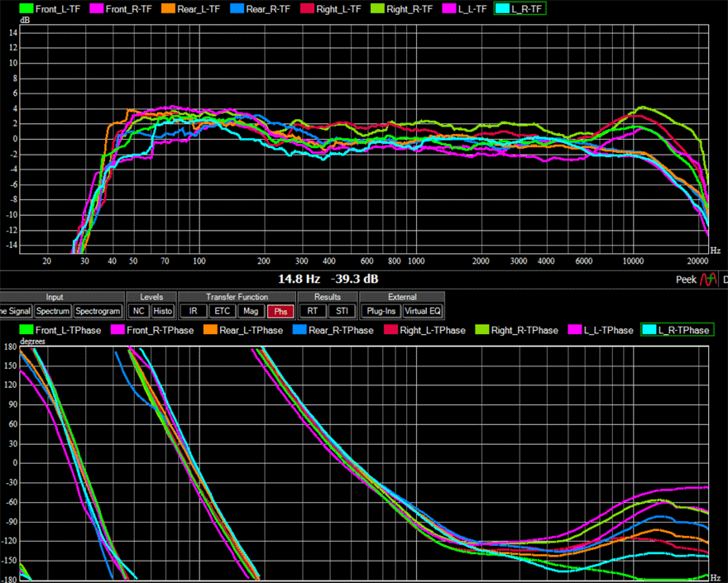The height and width of the screenshot is (583, 728).
Task: Click the -39.3 dB cursor level readout
Action: tap(354, 279)
